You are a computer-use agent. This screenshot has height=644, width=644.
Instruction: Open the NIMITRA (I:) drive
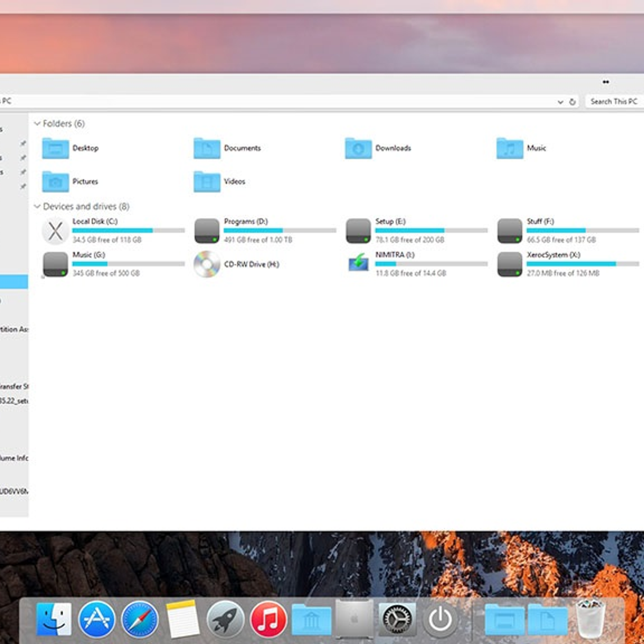(358, 264)
